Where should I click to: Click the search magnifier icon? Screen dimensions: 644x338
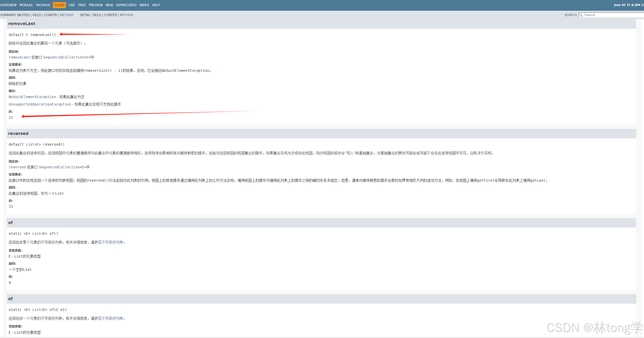click(581, 15)
